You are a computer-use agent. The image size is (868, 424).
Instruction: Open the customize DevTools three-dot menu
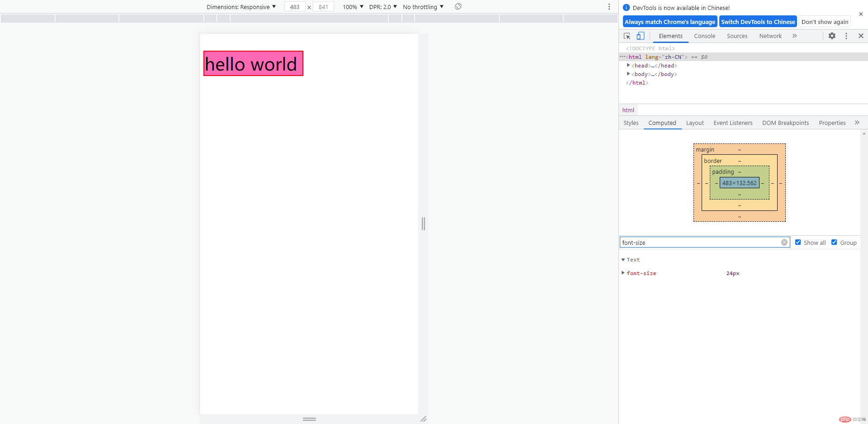846,36
